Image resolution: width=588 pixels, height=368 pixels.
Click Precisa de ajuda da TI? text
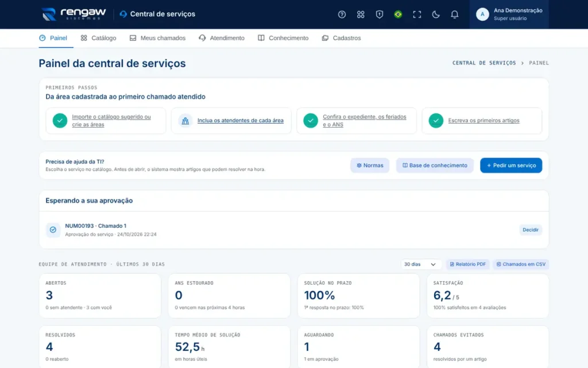click(75, 162)
